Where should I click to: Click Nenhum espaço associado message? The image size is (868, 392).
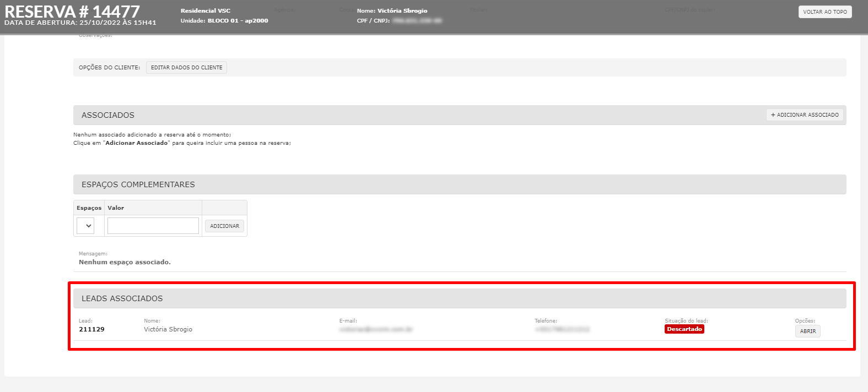point(125,263)
